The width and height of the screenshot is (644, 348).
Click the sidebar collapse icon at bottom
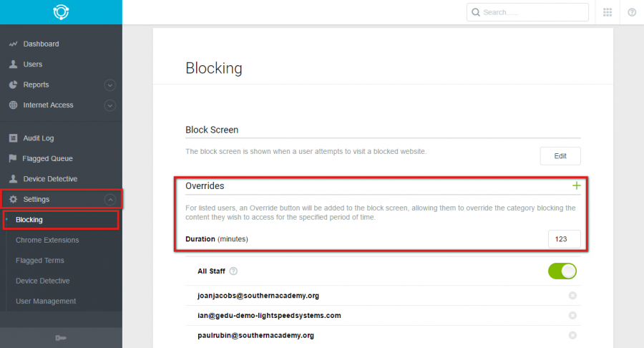pos(61,338)
